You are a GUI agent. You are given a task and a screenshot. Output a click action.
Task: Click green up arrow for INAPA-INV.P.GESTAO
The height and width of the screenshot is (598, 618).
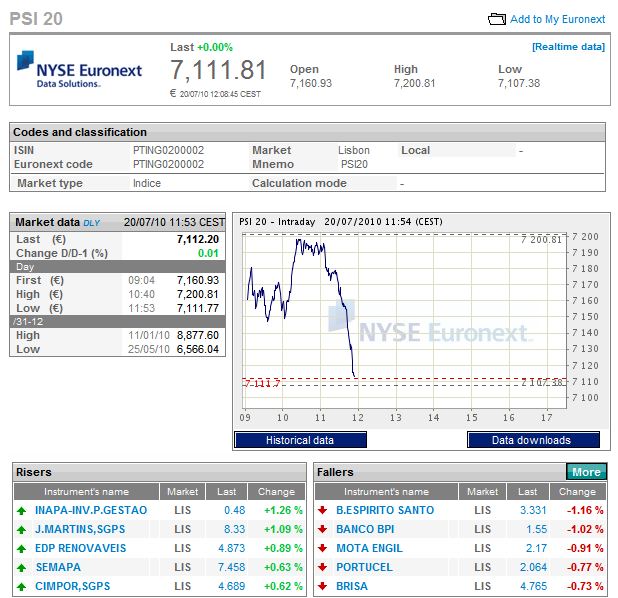[22, 510]
